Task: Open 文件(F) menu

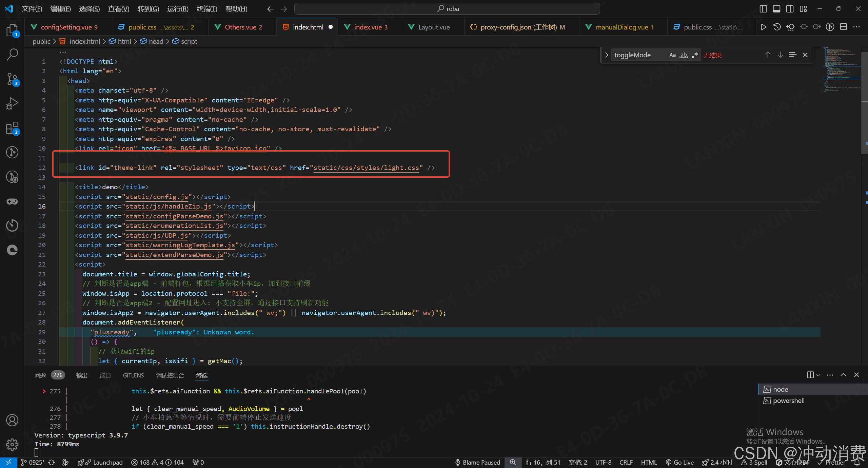Action: [x=32, y=9]
